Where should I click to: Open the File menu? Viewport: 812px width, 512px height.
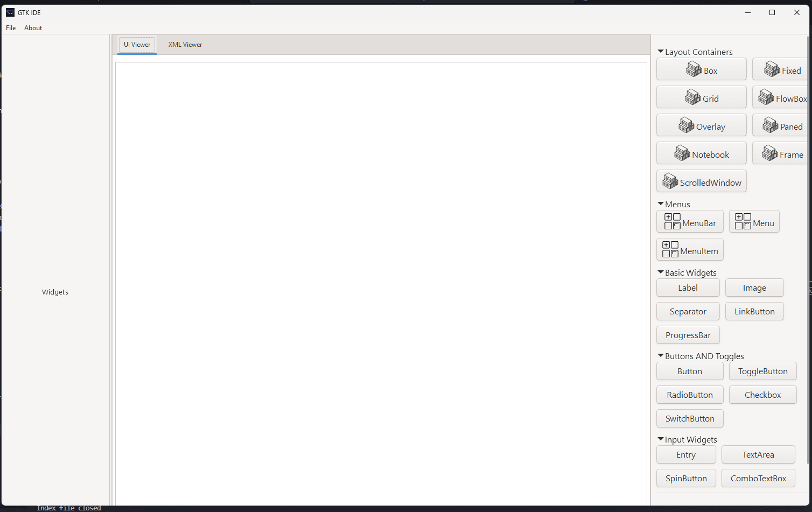click(x=10, y=27)
